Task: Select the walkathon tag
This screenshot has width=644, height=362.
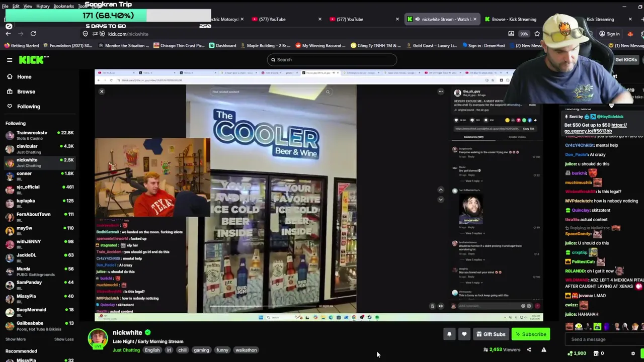Action: [246, 350]
